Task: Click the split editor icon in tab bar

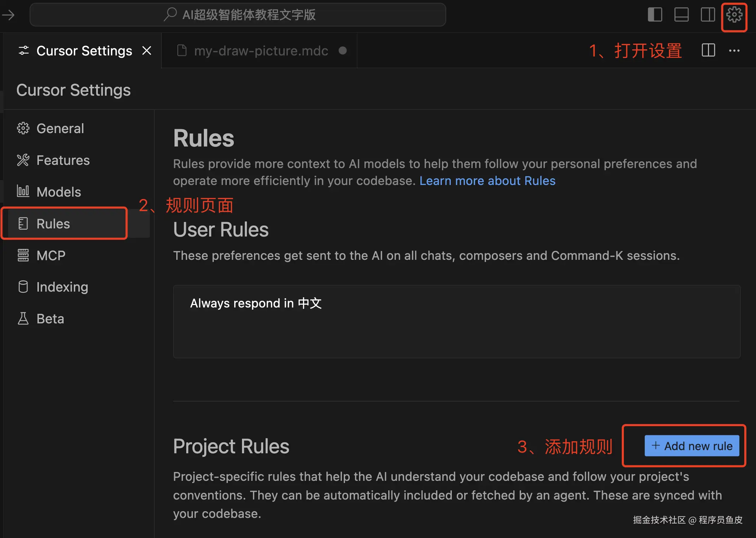Action: 708,50
